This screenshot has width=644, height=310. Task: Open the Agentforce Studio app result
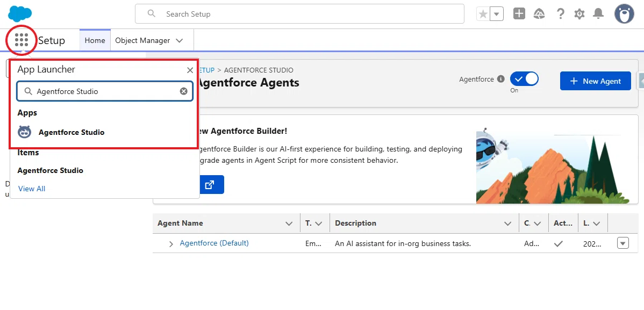71,132
